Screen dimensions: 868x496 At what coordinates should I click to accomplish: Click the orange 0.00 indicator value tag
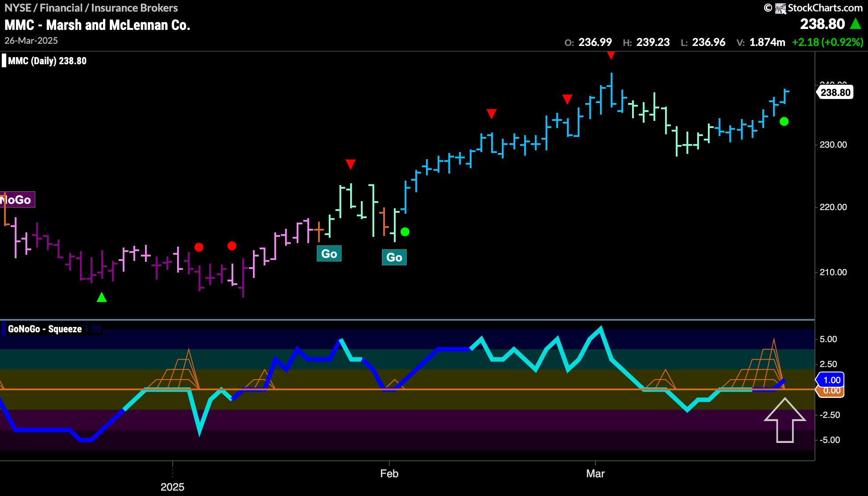pyautogui.click(x=831, y=391)
